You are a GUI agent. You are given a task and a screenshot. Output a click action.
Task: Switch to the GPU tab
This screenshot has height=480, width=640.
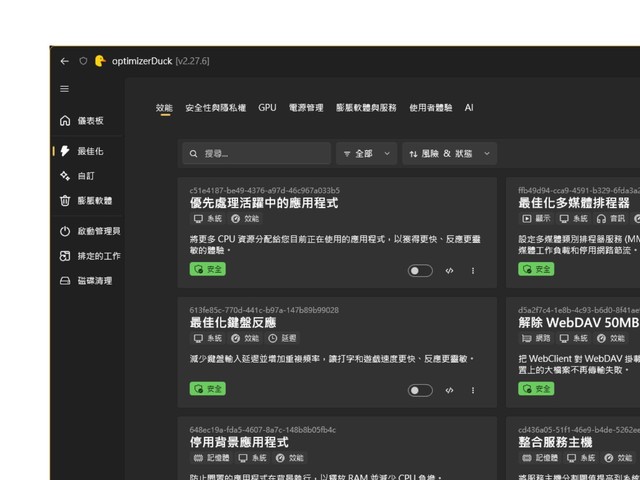[267, 108]
